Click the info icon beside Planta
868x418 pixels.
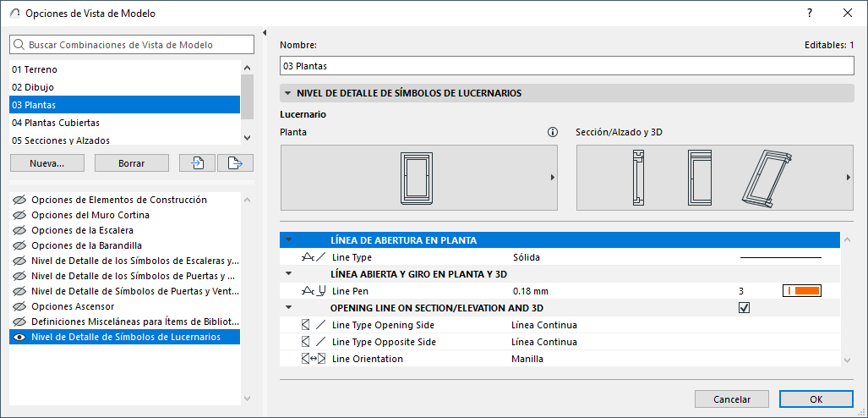pyautogui.click(x=553, y=132)
